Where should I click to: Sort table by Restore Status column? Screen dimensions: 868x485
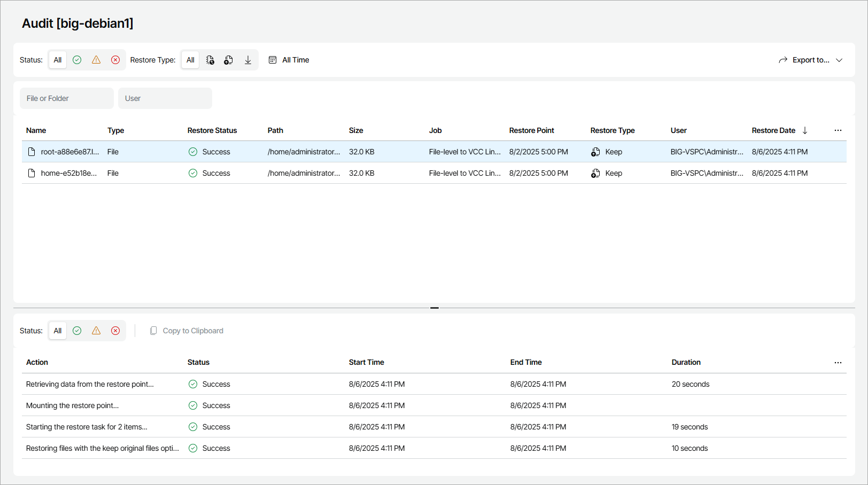pyautogui.click(x=212, y=130)
